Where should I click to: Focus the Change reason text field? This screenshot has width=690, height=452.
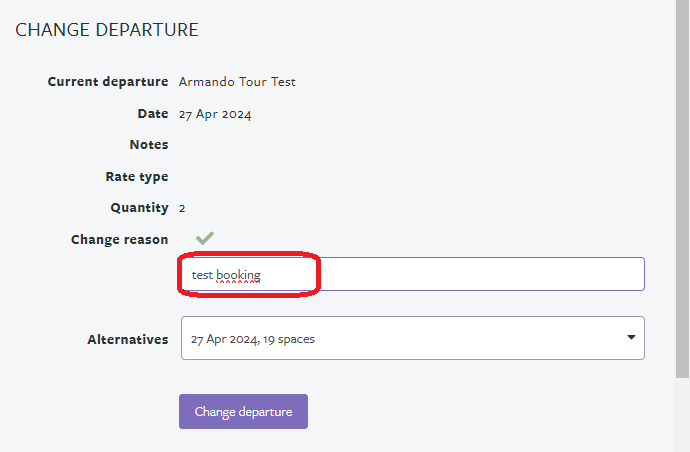coord(413,274)
